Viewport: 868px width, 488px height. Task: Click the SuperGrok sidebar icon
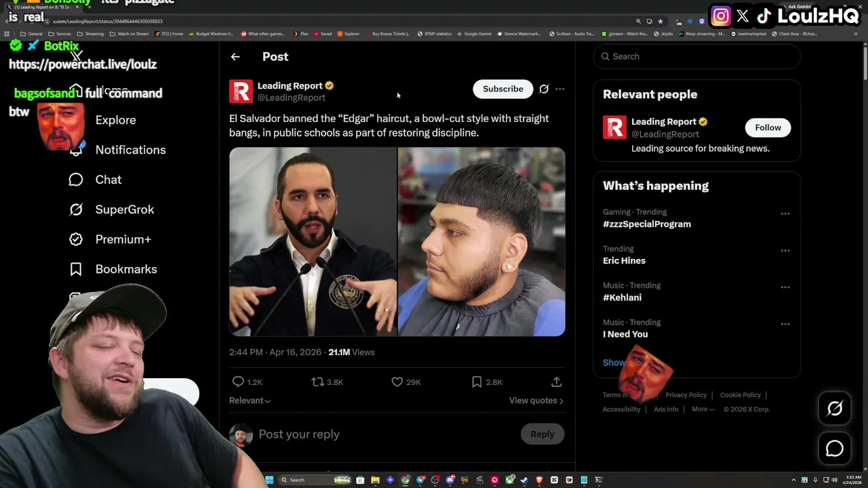(76, 209)
